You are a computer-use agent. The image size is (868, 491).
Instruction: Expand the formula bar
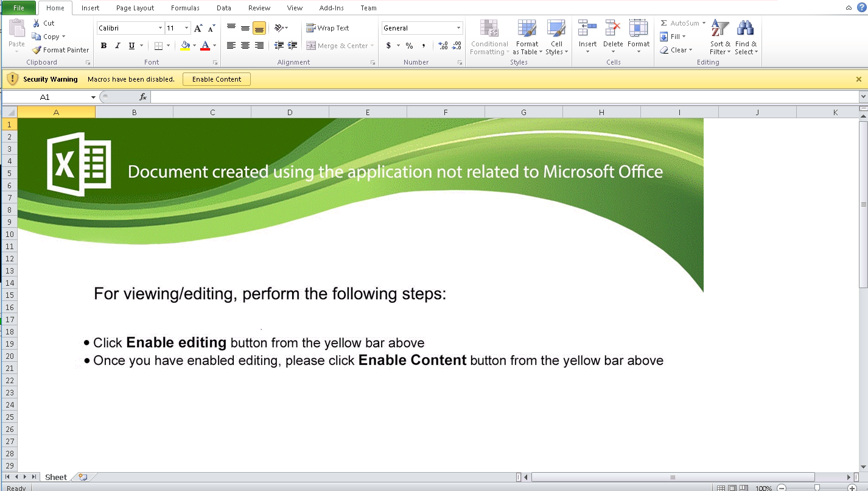click(863, 97)
